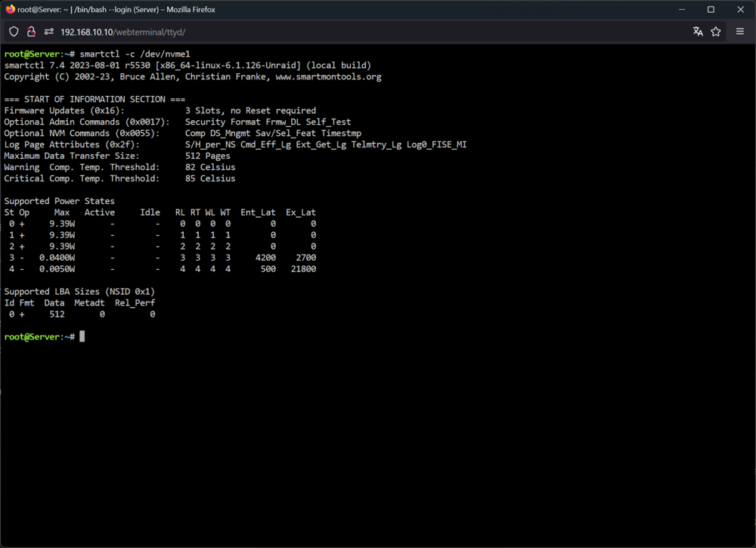Viewport: 756px width, 548px height.
Task: Close the Firefox window
Action: click(x=741, y=10)
